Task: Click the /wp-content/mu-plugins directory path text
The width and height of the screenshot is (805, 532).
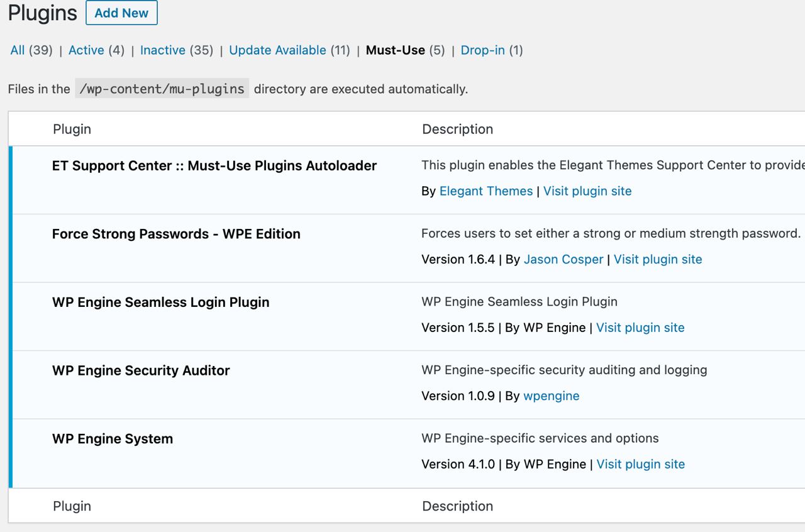Action: [x=162, y=89]
